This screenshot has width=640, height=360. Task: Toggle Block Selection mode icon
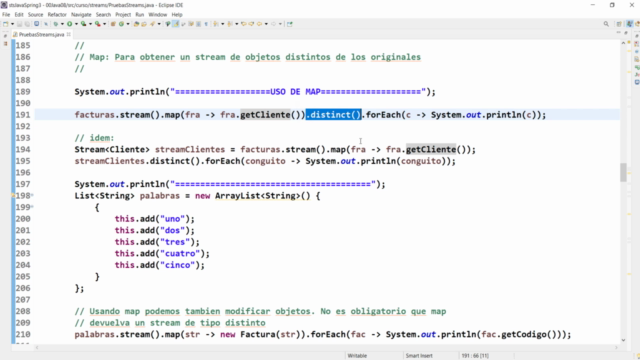[x=198, y=24]
